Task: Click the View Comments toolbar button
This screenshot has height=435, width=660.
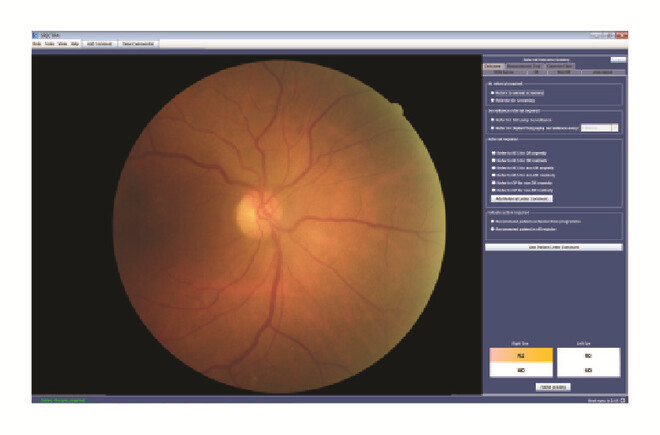Action: [138, 44]
